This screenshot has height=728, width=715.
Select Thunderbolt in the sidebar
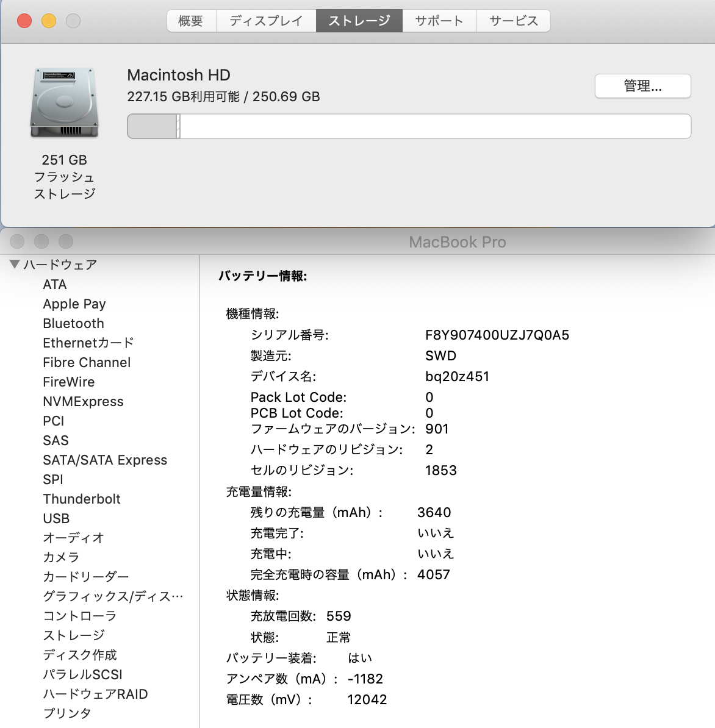pyautogui.click(x=82, y=499)
